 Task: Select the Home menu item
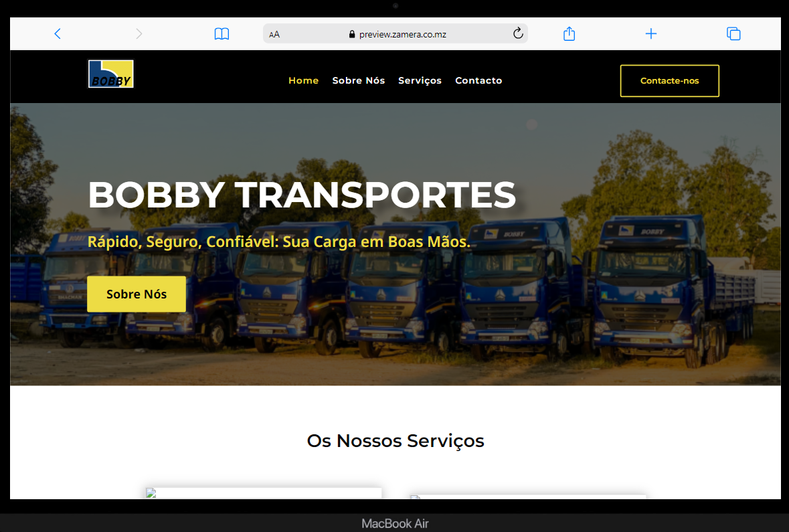(303, 80)
